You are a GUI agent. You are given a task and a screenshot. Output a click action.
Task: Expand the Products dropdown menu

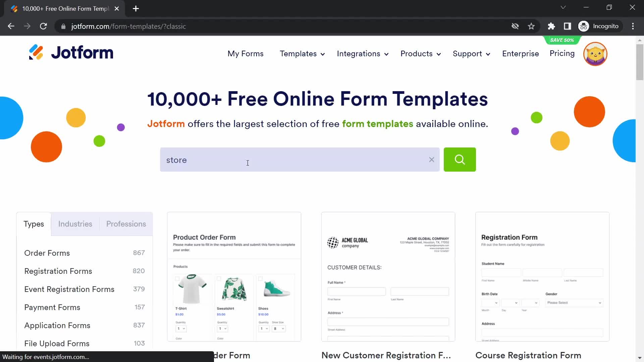click(x=420, y=54)
